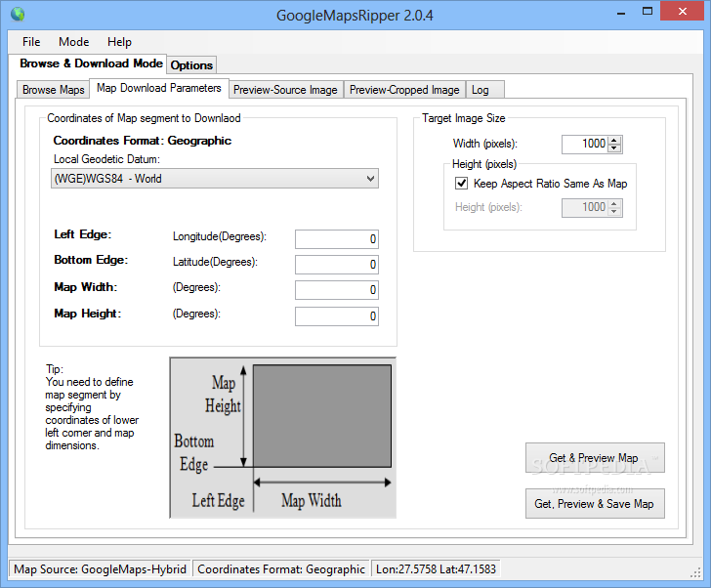Click the Get & Preview Map button
Screen dimensions: 711x588
tap(595, 458)
